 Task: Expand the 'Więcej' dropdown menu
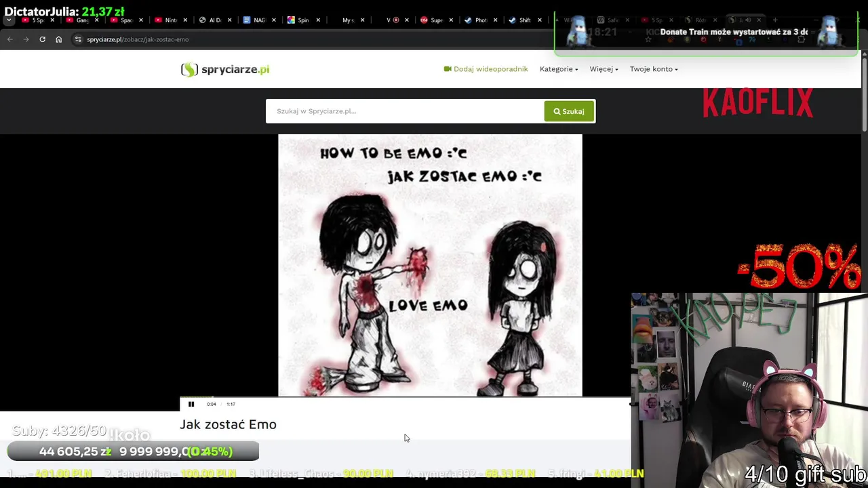tap(604, 69)
